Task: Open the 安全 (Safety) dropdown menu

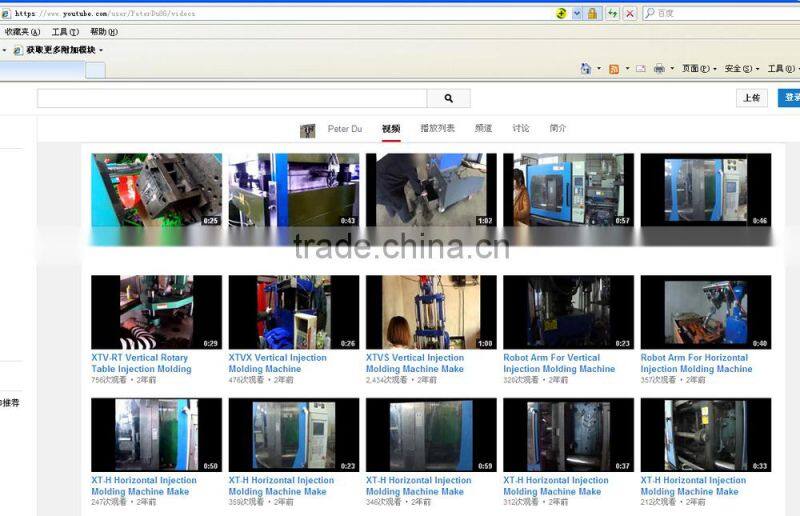Action: click(x=740, y=69)
